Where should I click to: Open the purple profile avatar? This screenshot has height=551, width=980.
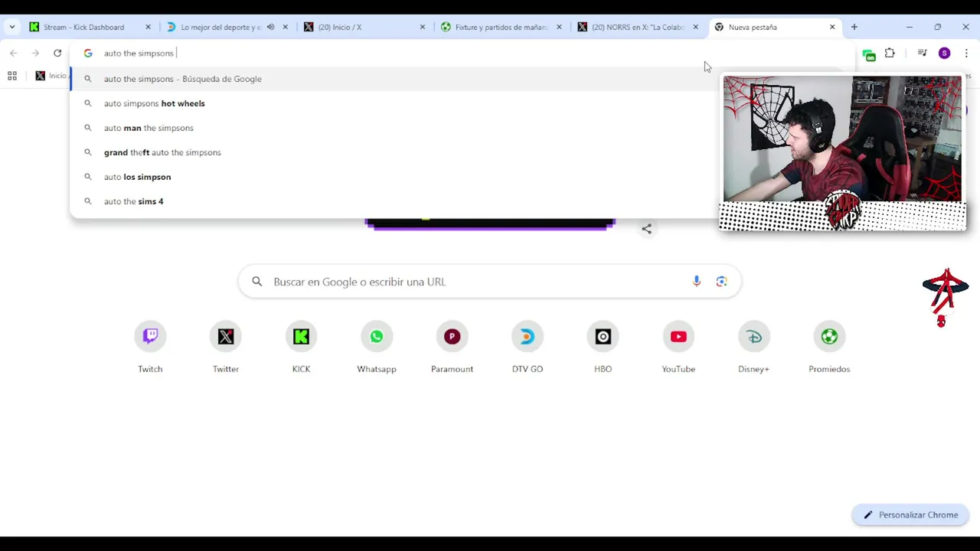(x=944, y=53)
